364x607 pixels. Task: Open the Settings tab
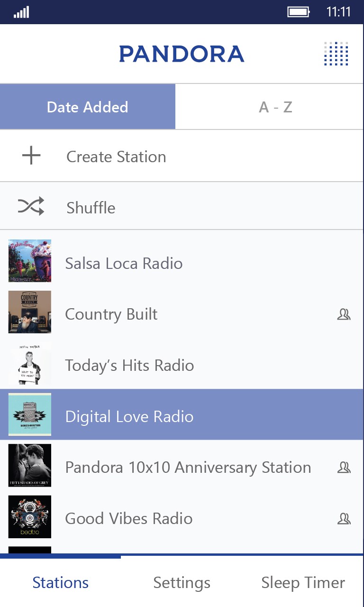coord(182,582)
